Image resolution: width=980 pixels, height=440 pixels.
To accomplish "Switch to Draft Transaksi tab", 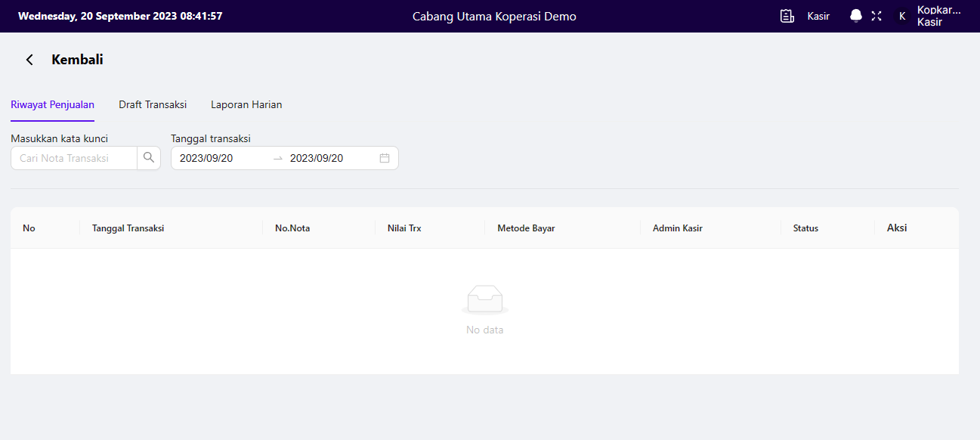I will [153, 105].
